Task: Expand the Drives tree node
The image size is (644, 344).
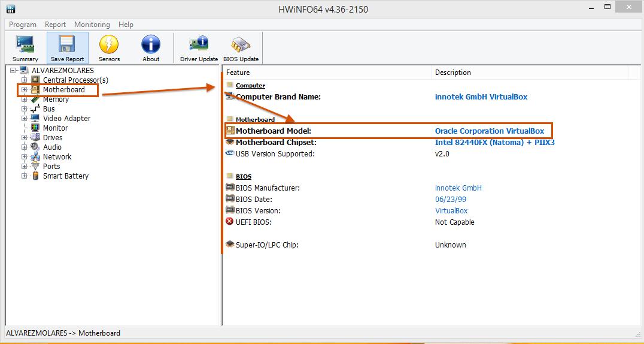Action: [x=25, y=138]
